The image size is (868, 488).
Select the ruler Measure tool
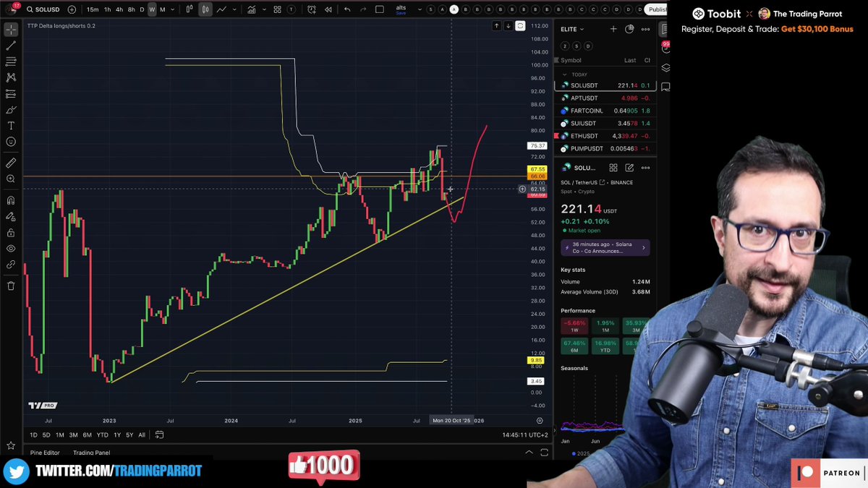pyautogui.click(x=11, y=163)
